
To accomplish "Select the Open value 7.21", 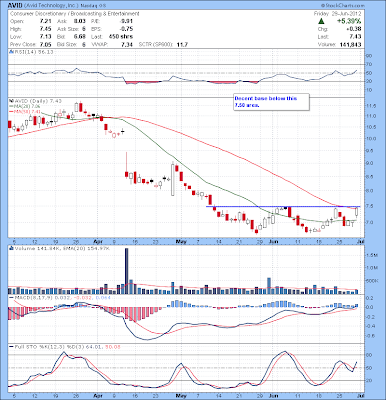I will 45,21.
